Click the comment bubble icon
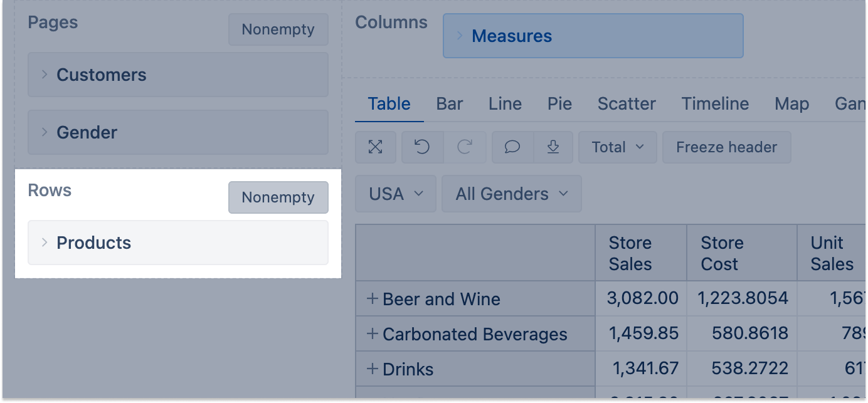868x403 pixels. (x=512, y=147)
